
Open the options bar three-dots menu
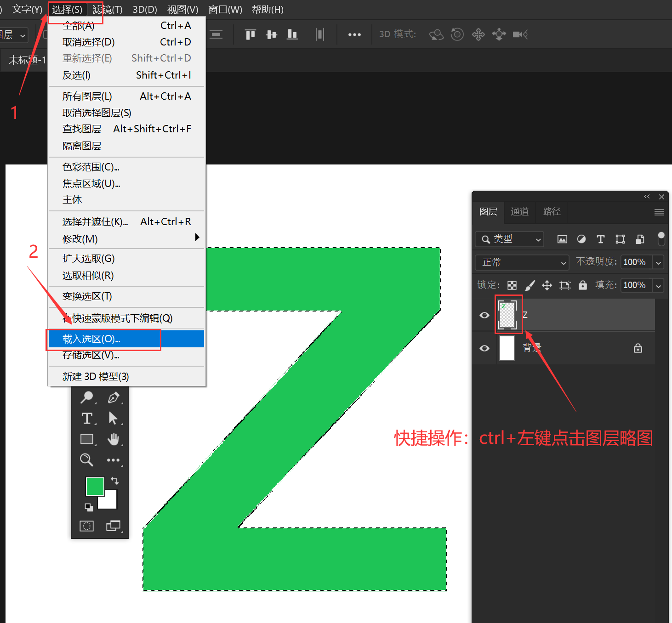[x=354, y=34]
